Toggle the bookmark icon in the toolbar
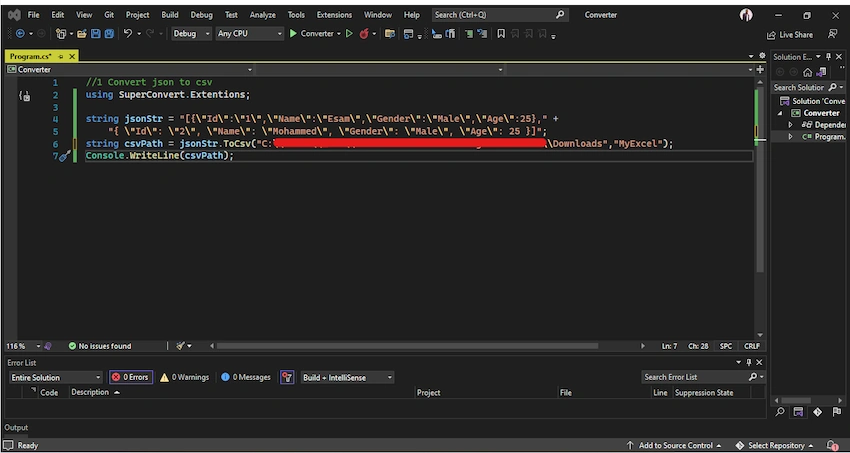This screenshot has width=850, height=453. tap(501, 34)
